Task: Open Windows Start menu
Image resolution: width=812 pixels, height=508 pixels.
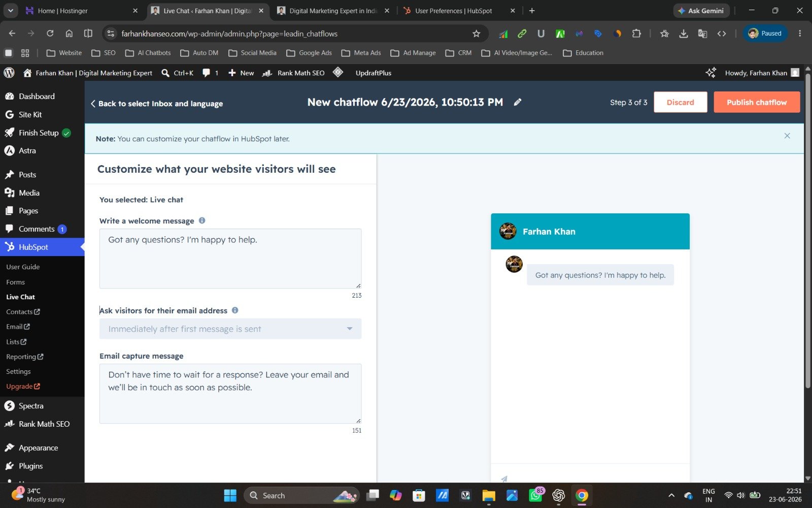Action: point(230,495)
